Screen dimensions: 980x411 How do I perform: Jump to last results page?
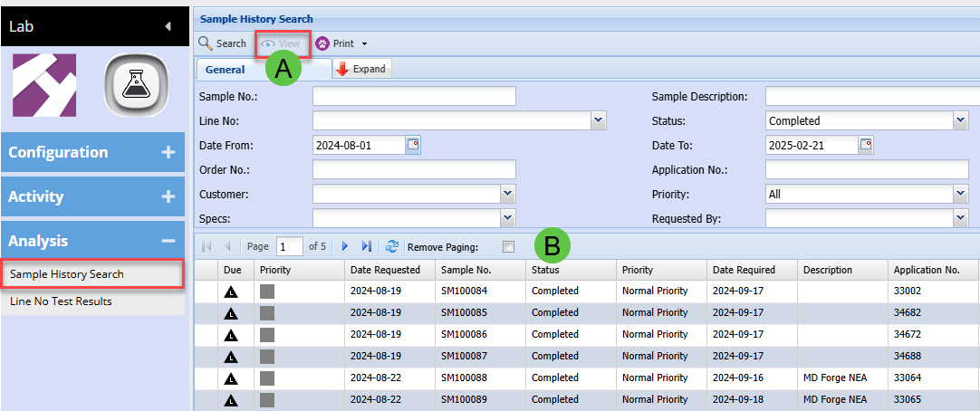coord(367,246)
